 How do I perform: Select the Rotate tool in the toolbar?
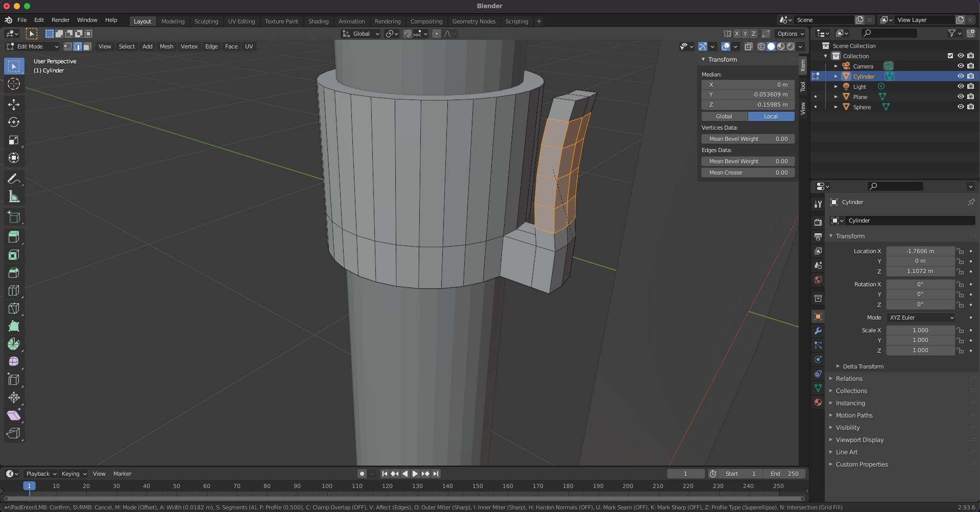click(x=14, y=123)
